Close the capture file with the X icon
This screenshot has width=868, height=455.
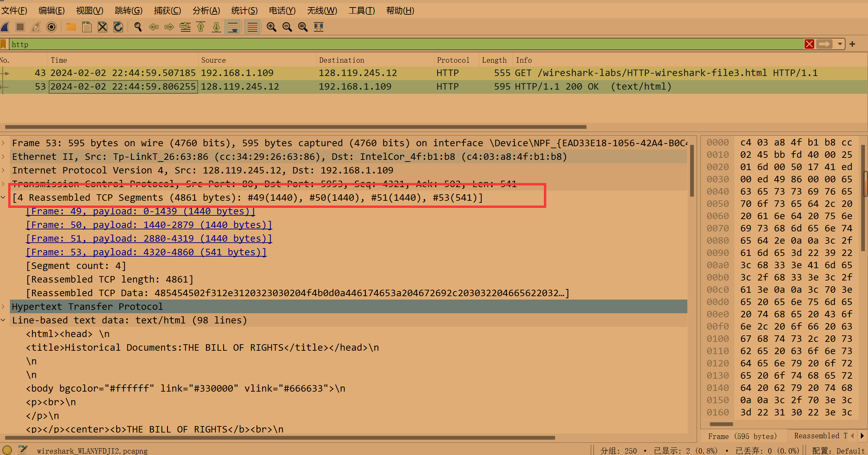click(103, 27)
